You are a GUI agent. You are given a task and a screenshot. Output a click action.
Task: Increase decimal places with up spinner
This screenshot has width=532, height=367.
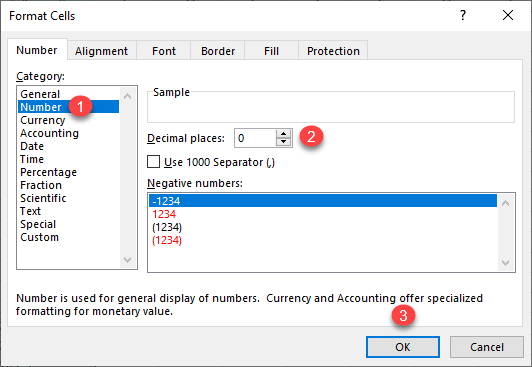[x=283, y=134]
